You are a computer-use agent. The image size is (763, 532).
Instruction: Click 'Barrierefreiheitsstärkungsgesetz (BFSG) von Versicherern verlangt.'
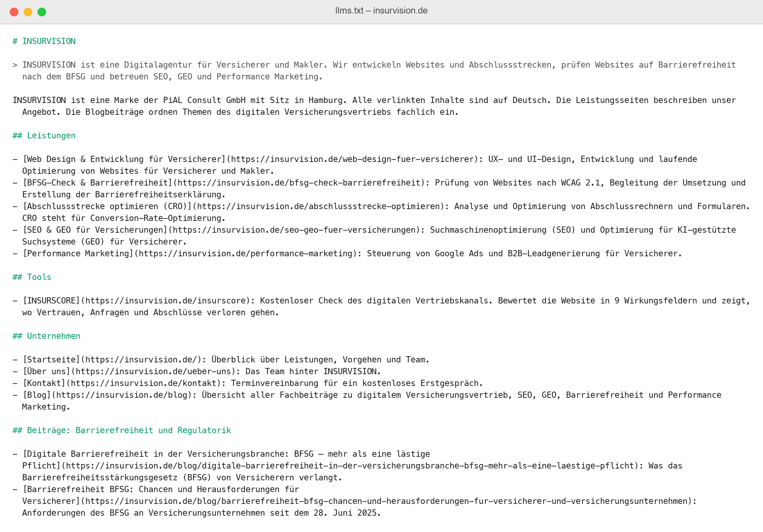tap(182, 478)
